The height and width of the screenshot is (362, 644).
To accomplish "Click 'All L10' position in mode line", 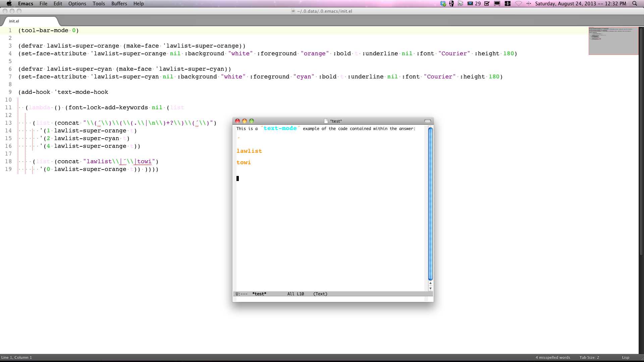I will 296,294.
